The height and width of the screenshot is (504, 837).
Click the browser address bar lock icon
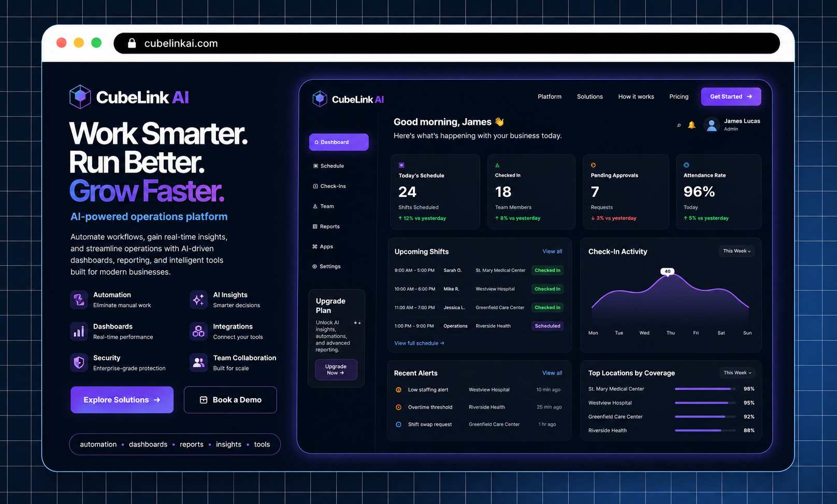[x=132, y=43]
